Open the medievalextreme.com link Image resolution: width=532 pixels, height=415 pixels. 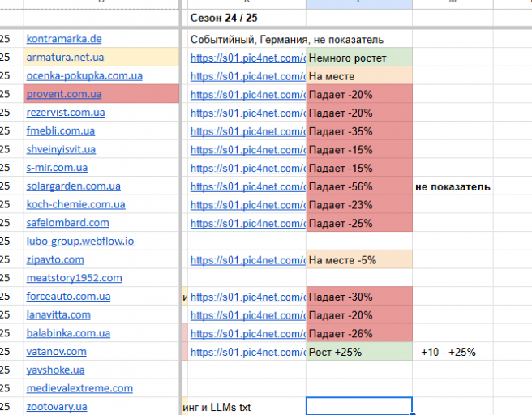(79, 388)
